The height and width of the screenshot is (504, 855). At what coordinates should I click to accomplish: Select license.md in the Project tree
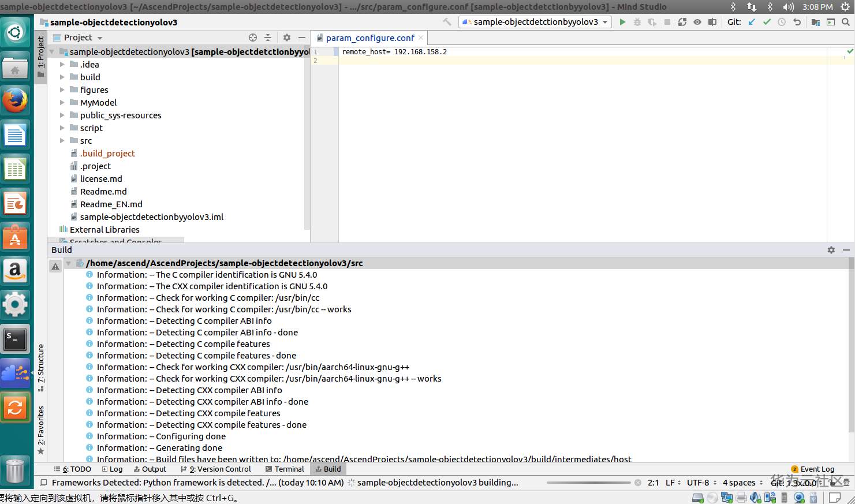(x=101, y=179)
